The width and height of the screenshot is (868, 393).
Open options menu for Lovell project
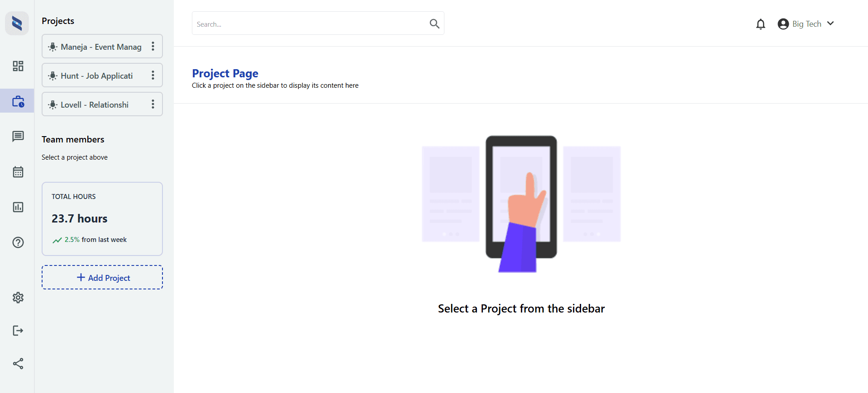pyautogui.click(x=153, y=104)
